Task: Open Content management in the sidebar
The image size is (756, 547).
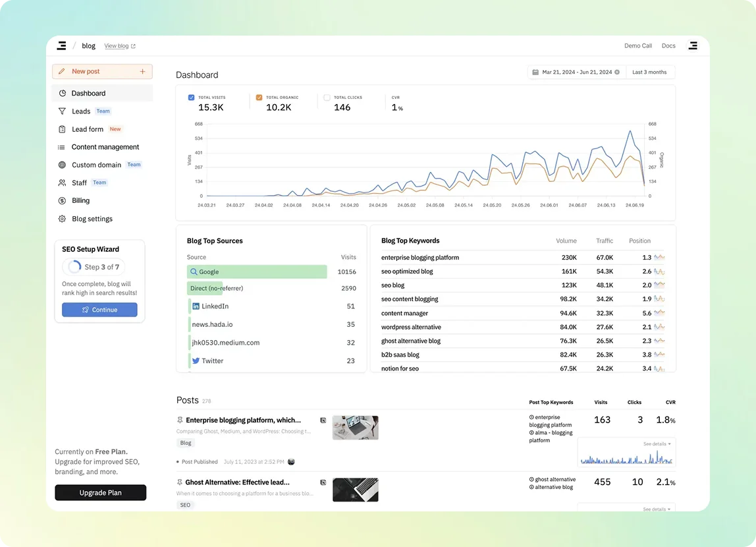Action: (105, 147)
